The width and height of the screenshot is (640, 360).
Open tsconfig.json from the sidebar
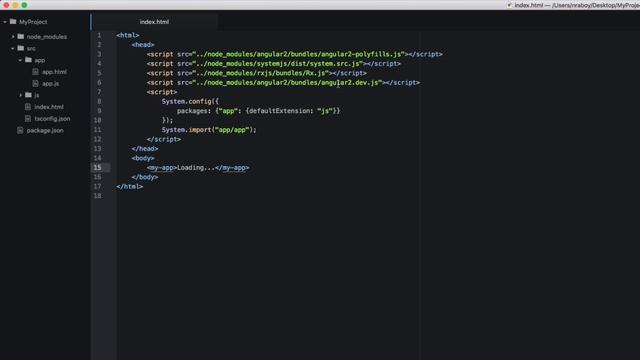(52, 119)
